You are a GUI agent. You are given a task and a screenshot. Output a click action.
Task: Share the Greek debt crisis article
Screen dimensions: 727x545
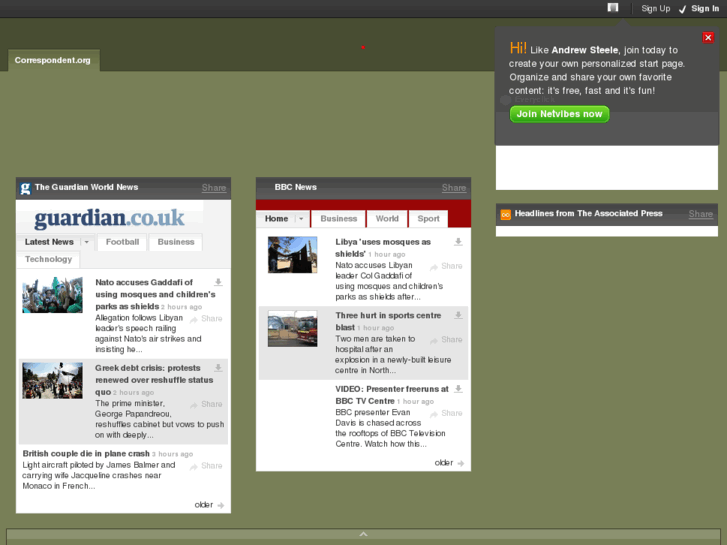[x=206, y=404]
